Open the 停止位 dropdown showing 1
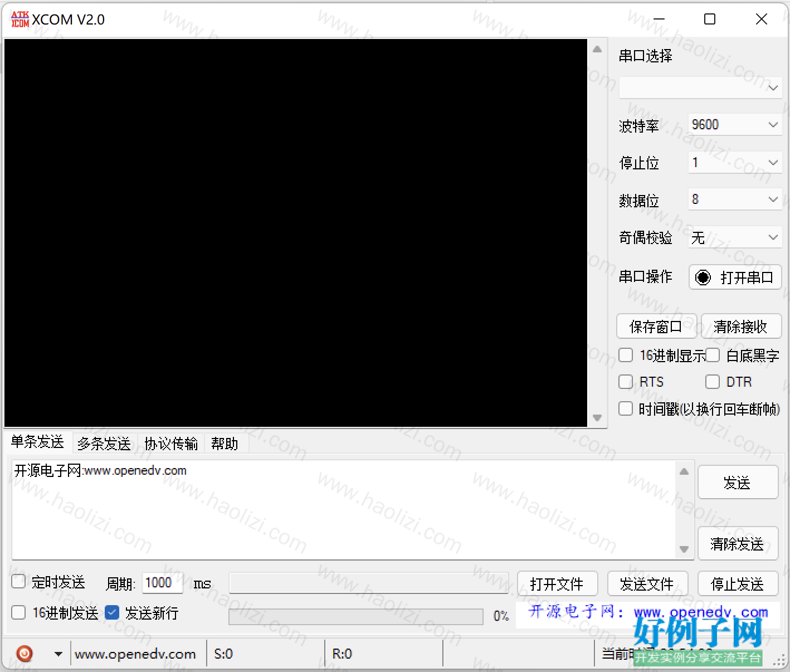 pos(735,163)
